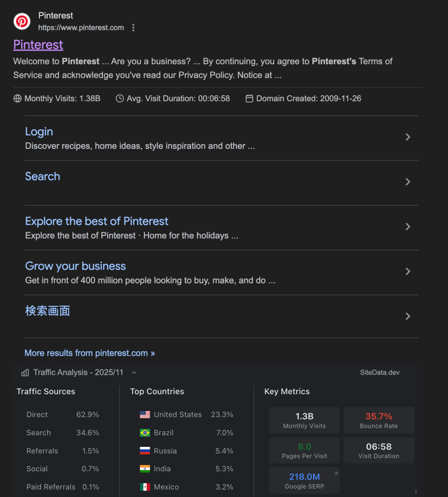Viewport: 448px width, 497px height.
Task: Click the India 5.3% value
Action: [224, 469]
